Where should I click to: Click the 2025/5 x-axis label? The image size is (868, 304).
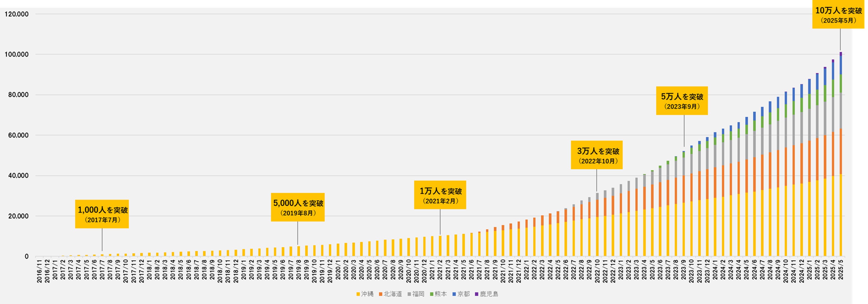click(x=841, y=269)
